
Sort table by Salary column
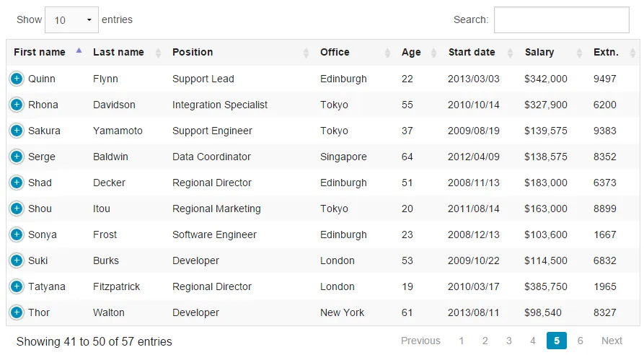click(539, 52)
